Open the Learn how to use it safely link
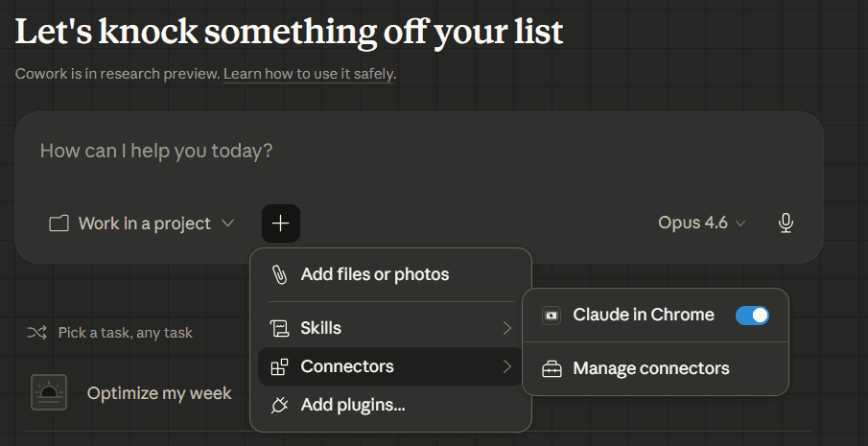The image size is (868, 446). tap(309, 74)
